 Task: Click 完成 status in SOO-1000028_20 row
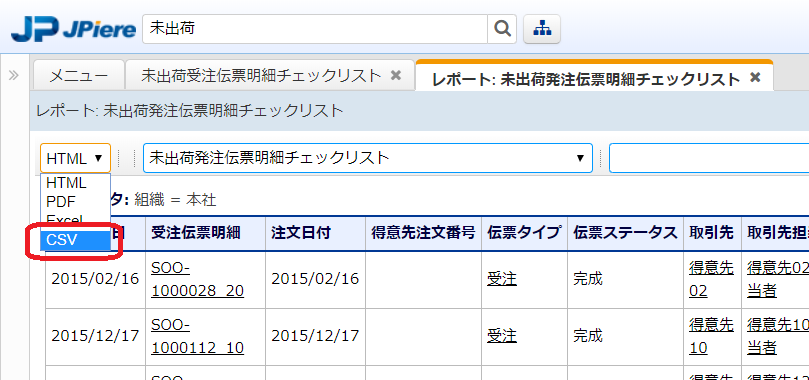pyautogui.click(x=588, y=279)
